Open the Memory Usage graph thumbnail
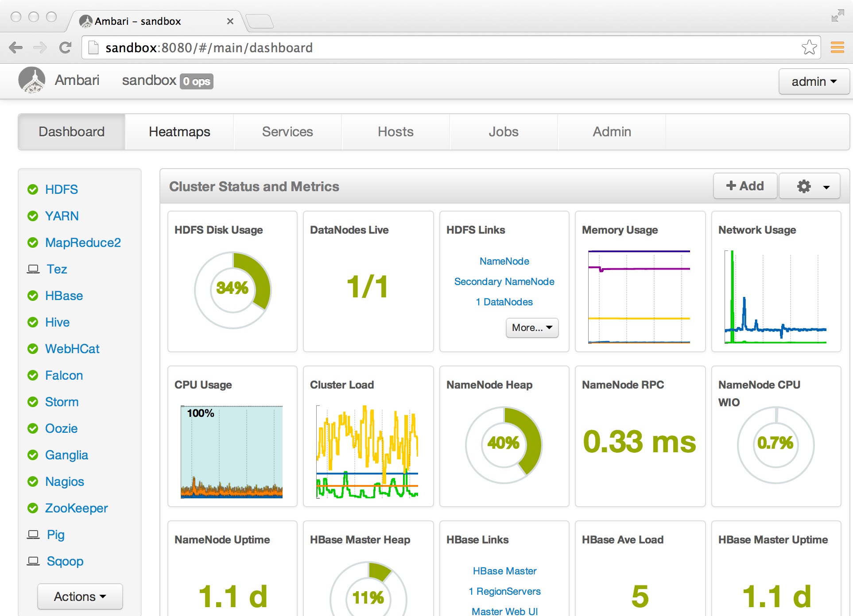 pyautogui.click(x=639, y=296)
